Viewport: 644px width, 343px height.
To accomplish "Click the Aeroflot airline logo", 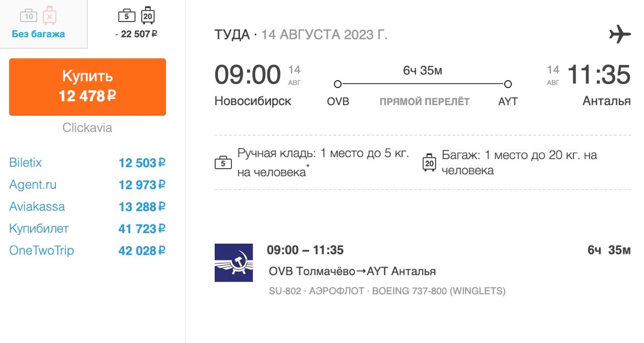I will pyautogui.click(x=233, y=262).
